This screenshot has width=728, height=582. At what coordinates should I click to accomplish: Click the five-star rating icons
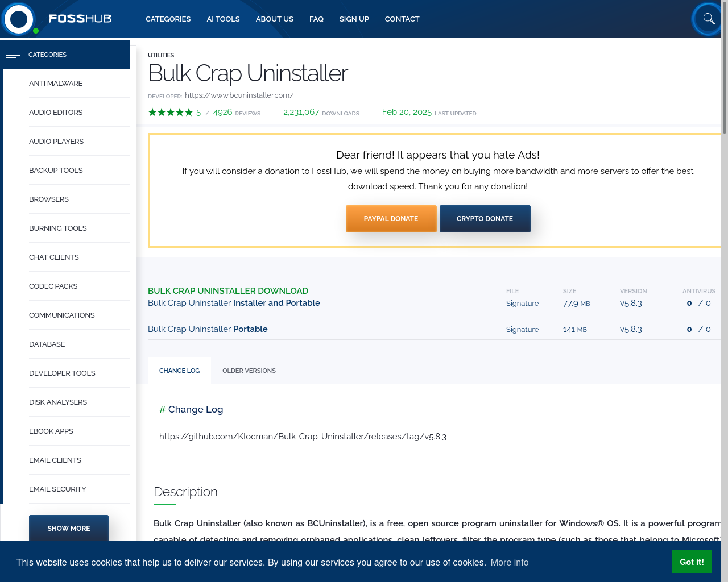(171, 113)
